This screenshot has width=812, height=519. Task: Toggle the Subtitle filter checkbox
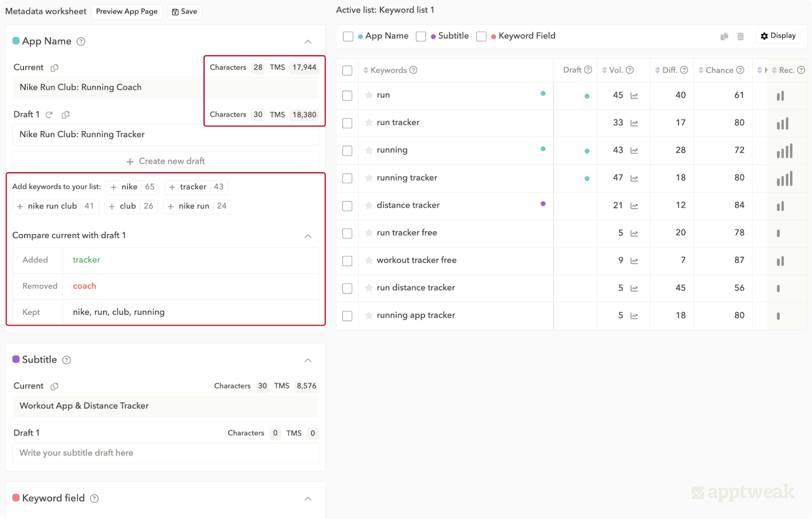click(x=421, y=36)
